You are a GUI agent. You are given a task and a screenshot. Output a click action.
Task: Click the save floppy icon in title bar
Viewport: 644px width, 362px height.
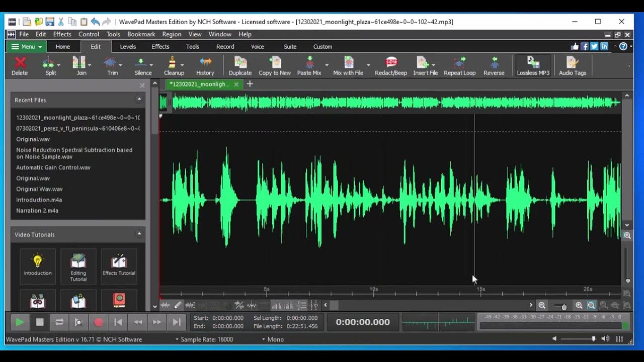pos(50,22)
